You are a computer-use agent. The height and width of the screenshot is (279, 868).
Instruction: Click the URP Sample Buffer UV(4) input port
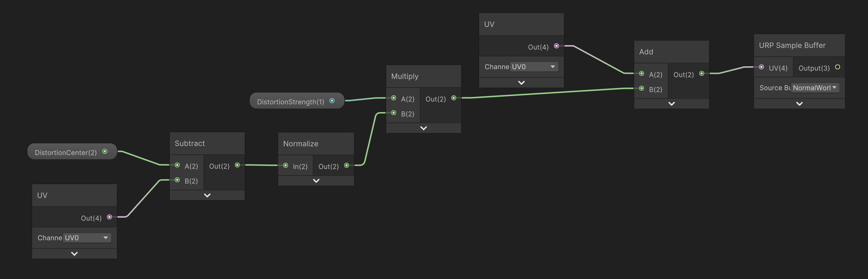pos(761,67)
